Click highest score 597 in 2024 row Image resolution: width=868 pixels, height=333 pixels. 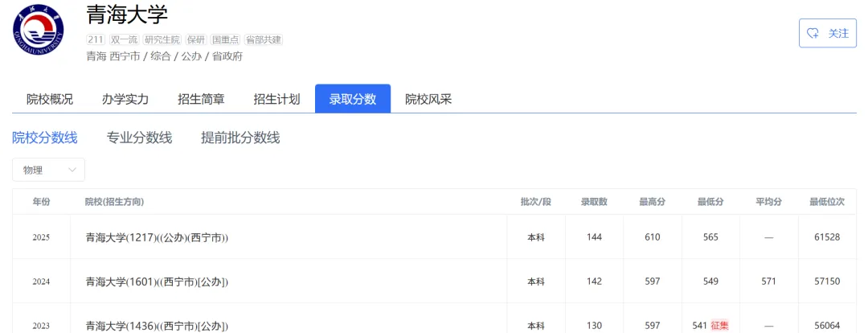pos(653,282)
